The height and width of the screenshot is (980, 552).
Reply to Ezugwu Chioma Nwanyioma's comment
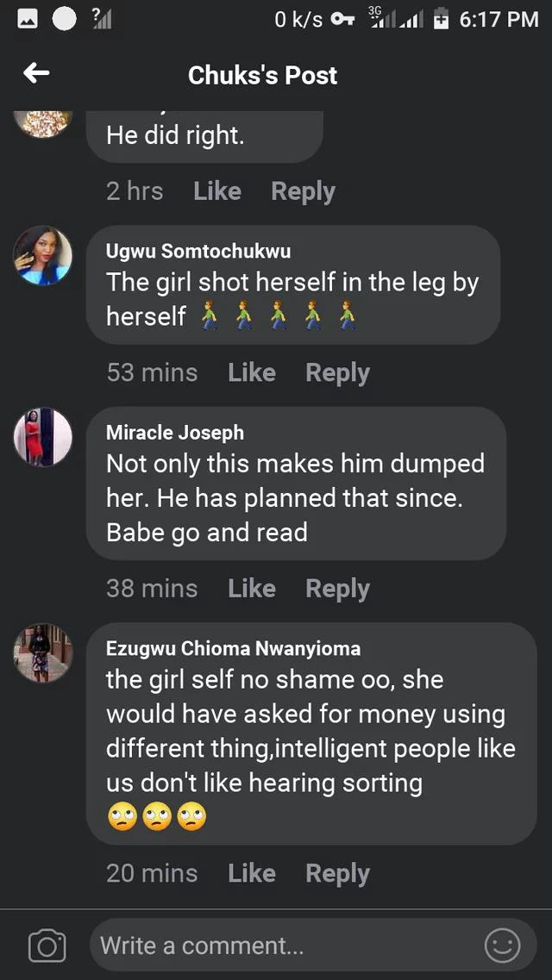[x=337, y=873]
